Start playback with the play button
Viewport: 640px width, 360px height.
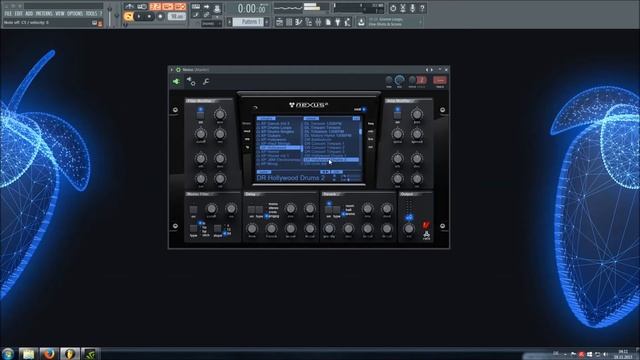[x=139, y=16]
